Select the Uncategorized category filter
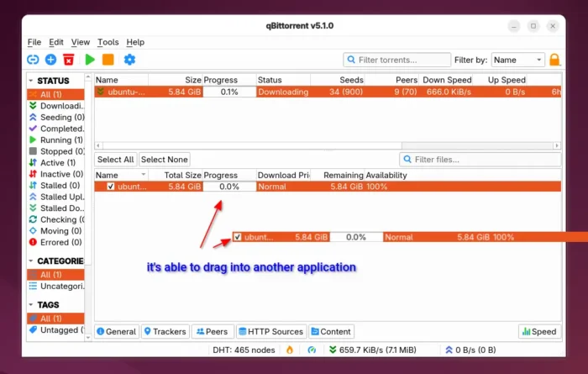This screenshot has width=588, height=374. click(x=56, y=287)
